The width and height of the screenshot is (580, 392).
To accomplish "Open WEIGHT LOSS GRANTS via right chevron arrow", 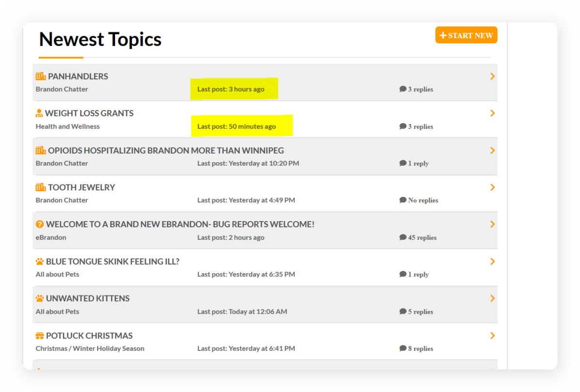I will point(492,113).
